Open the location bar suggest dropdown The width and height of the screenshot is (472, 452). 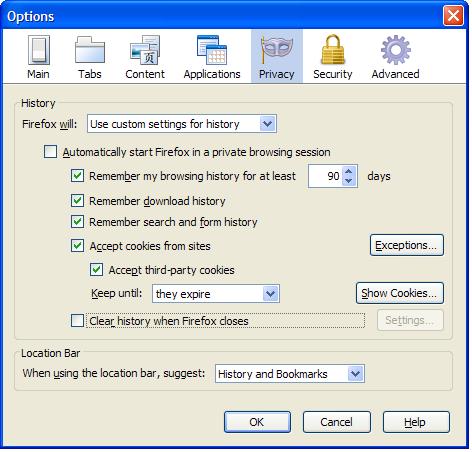pyautogui.click(x=290, y=374)
